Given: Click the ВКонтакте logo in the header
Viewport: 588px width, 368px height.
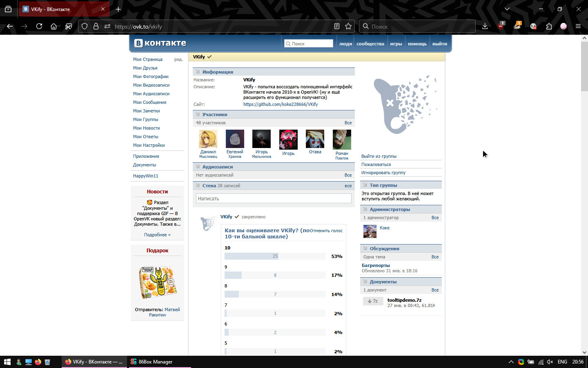Looking at the screenshot, I should click(160, 43).
